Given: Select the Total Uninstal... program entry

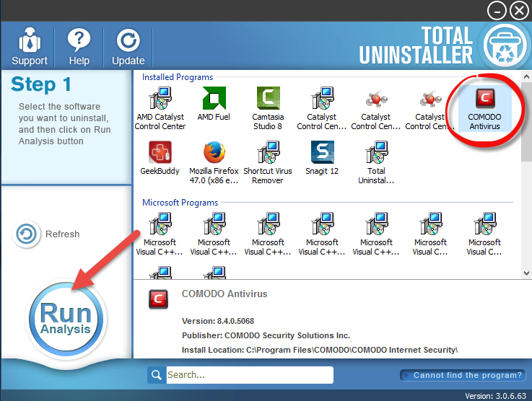Looking at the screenshot, I should 376,163.
